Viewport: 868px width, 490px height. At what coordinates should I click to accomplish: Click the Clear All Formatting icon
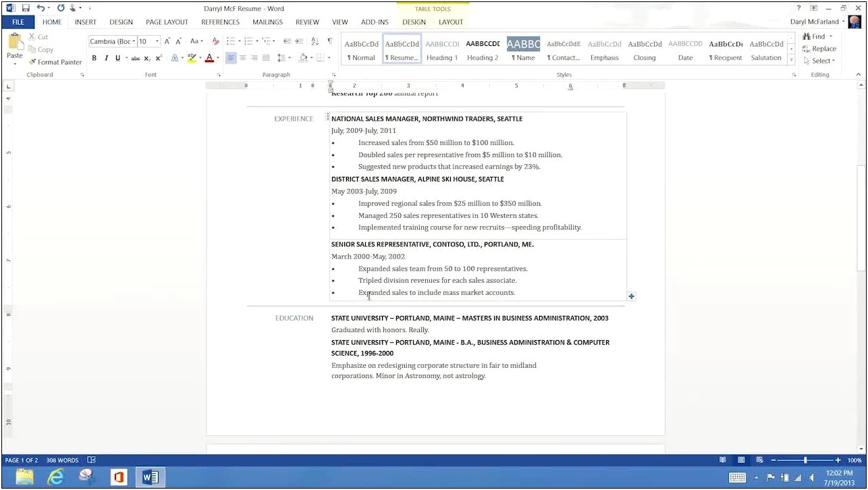tap(216, 41)
